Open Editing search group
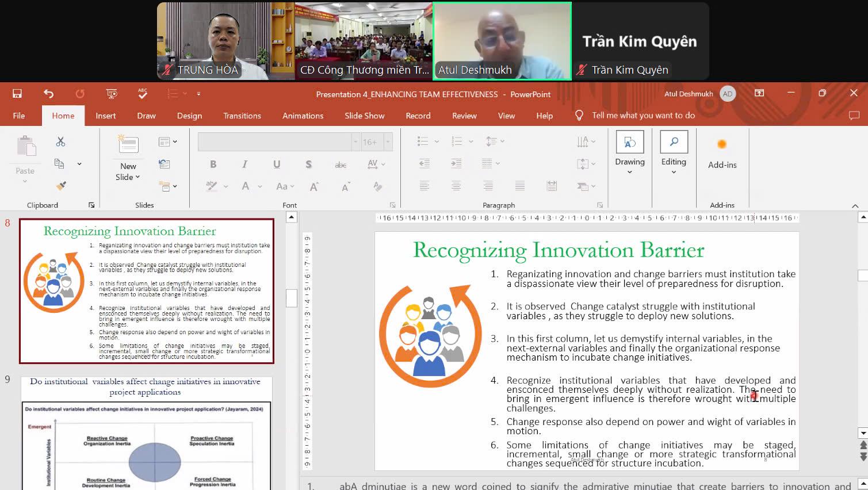Screen dimensions: 868x490 pos(674,152)
